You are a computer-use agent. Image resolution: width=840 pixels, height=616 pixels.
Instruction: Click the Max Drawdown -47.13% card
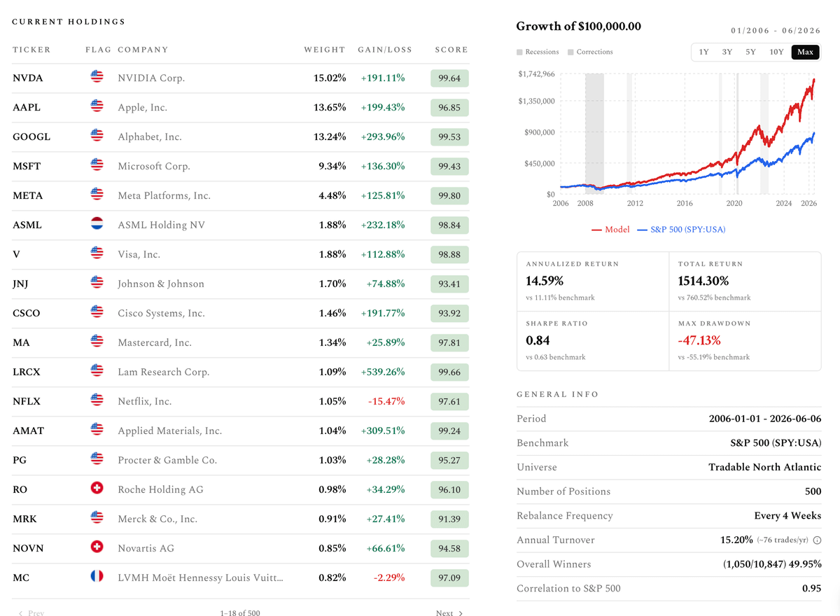coord(745,341)
